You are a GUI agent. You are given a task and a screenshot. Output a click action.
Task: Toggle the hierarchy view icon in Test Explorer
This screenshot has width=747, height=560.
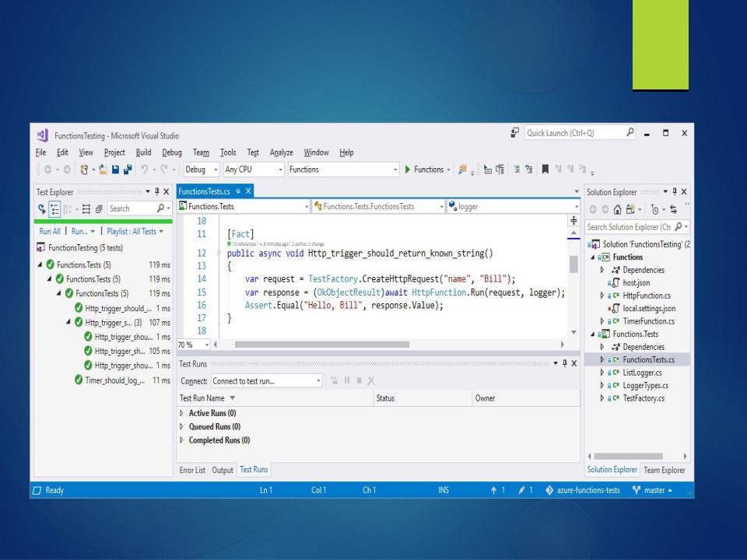(54, 208)
